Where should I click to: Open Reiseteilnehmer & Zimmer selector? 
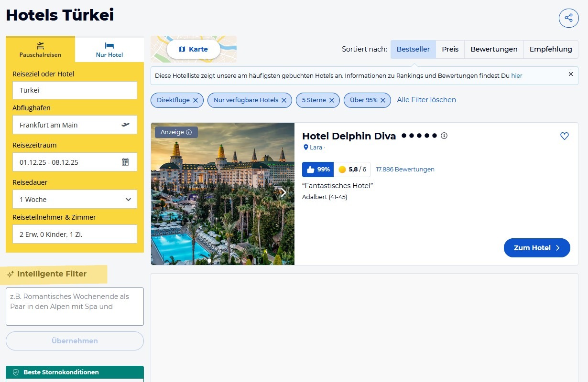[x=75, y=234]
